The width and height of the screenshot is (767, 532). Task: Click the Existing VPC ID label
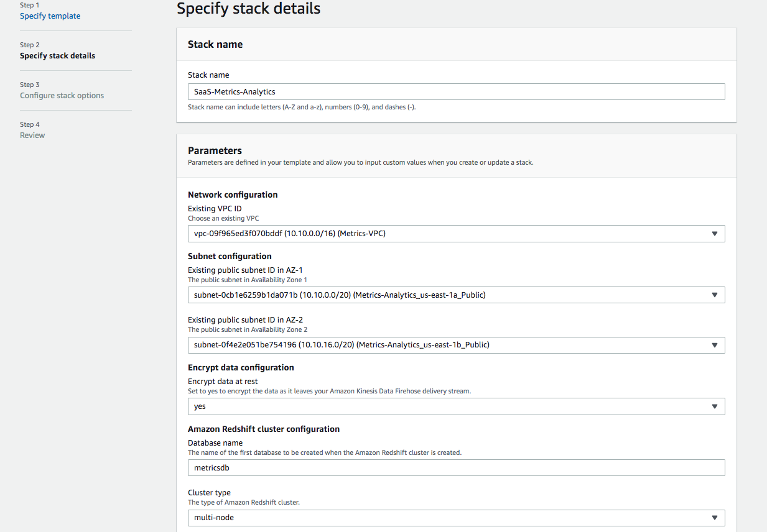click(215, 208)
